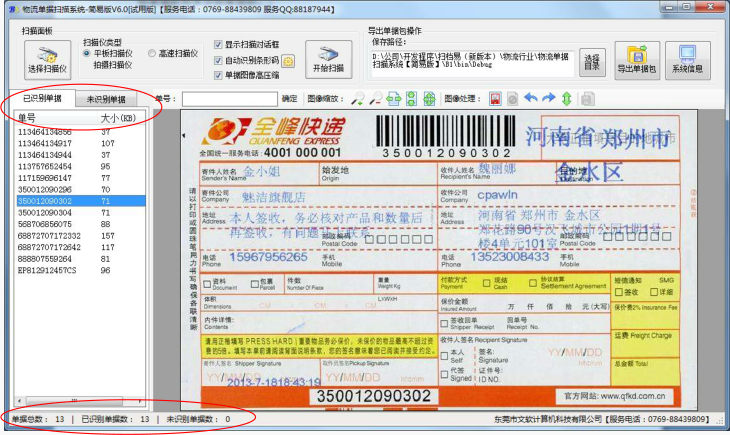730x435 pixels.
Task: Click 确定 next to number field
Action: coord(290,99)
